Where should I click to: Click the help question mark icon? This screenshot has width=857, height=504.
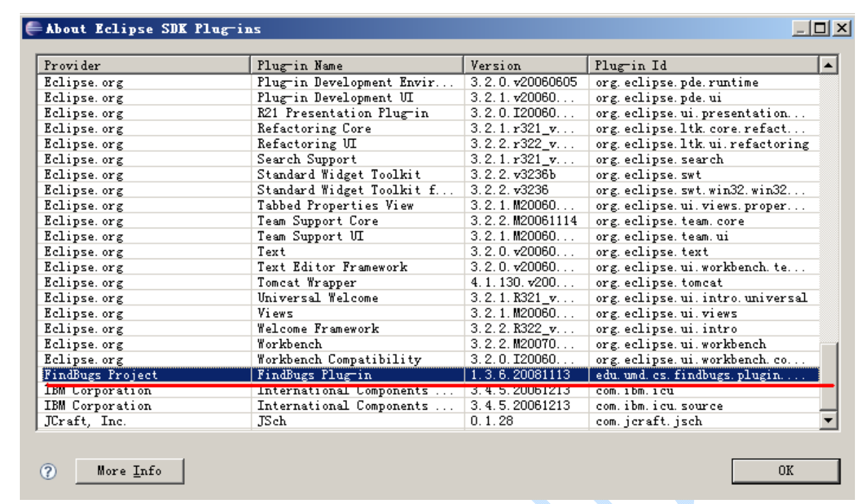(49, 471)
